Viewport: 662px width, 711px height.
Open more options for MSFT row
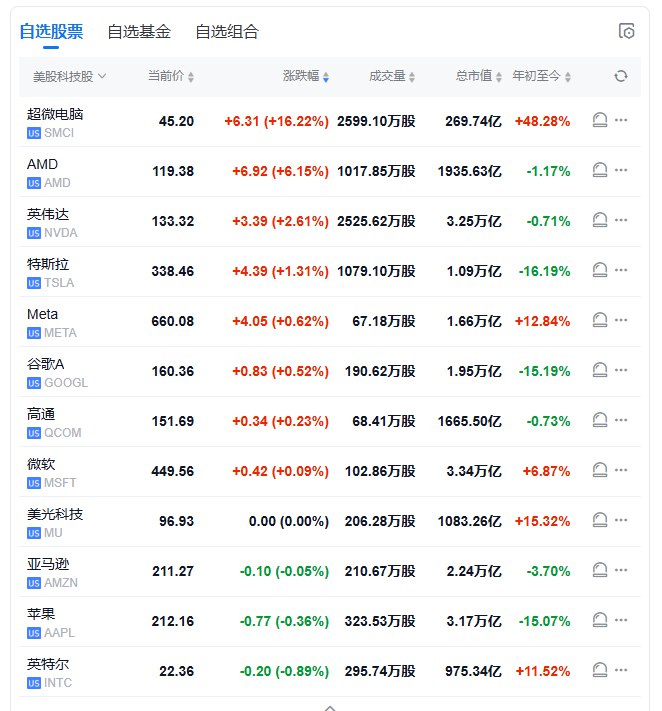[x=621, y=470]
